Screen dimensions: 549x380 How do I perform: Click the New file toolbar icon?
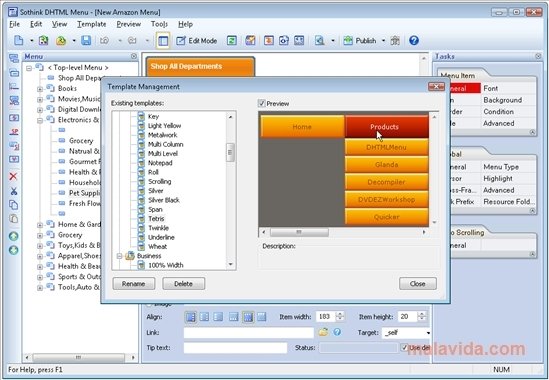tap(18, 41)
